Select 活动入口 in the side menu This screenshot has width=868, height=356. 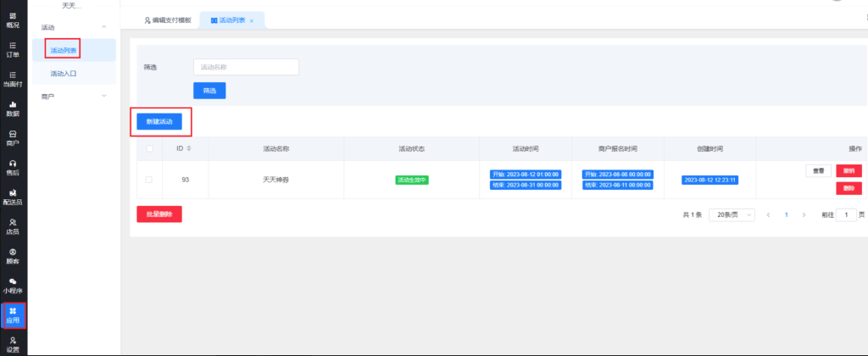[64, 74]
